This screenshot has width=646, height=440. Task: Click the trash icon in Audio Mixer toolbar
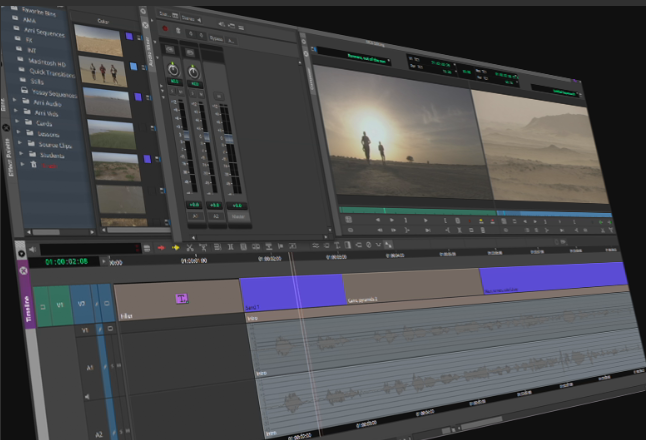point(178,30)
